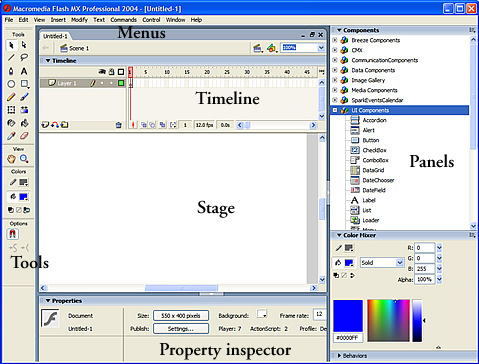Click the Alpha 100% value field

pyautogui.click(x=425, y=279)
